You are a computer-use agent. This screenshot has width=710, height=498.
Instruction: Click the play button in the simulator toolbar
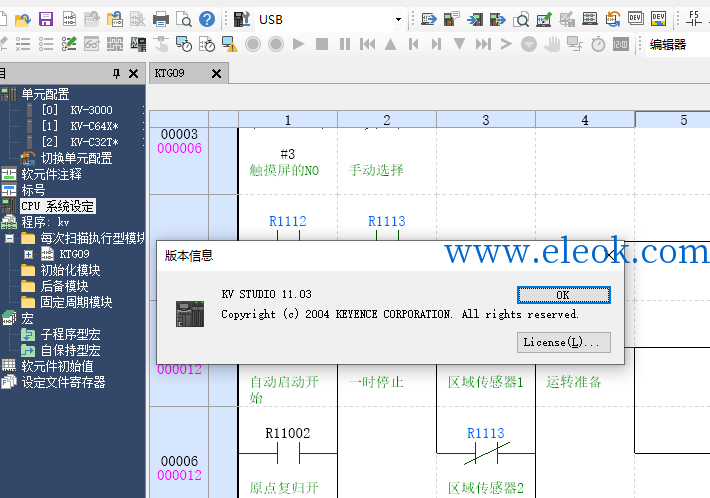(298, 44)
